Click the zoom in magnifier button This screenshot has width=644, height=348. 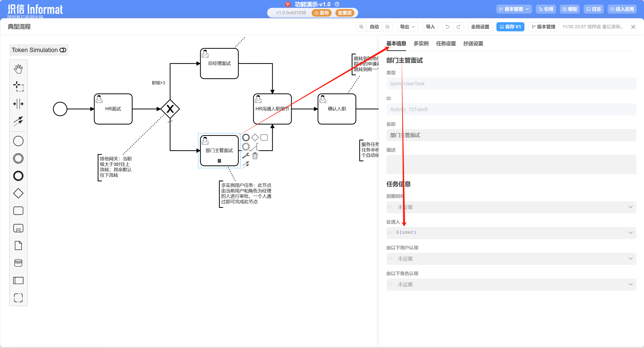coord(361,27)
